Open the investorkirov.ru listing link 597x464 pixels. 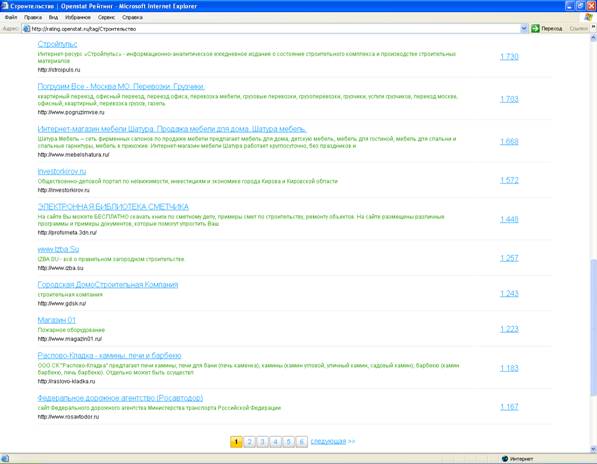(x=62, y=171)
